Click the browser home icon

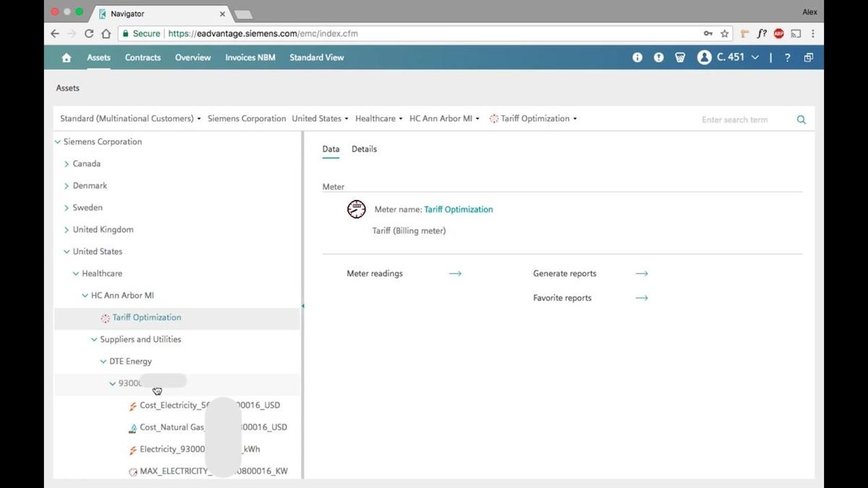click(106, 33)
